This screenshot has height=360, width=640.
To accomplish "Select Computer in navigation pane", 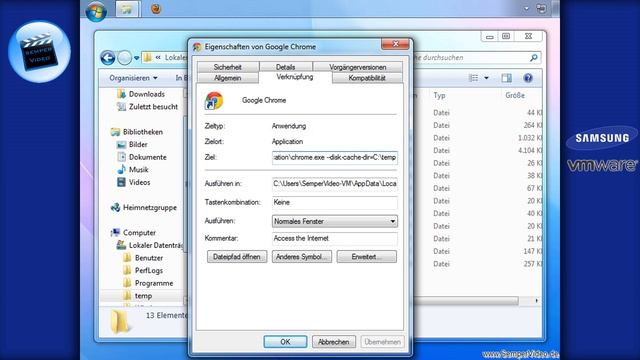I will tap(139, 233).
